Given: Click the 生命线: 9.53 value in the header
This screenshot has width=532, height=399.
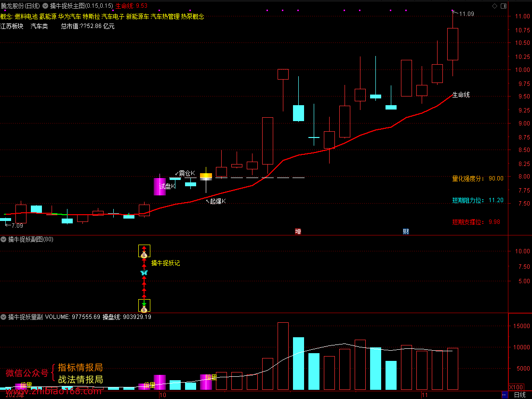Looking at the screenshot, I should [x=132, y=6].
